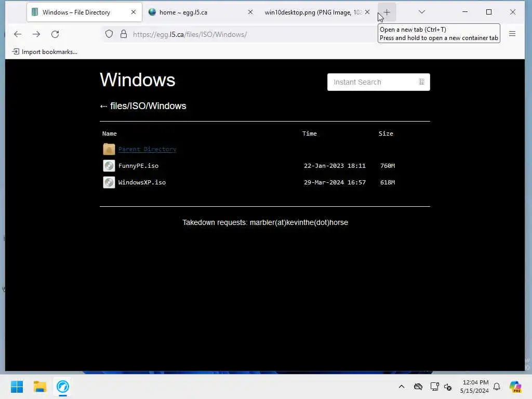Download the WindowsXP.iso file

(142, 182)
